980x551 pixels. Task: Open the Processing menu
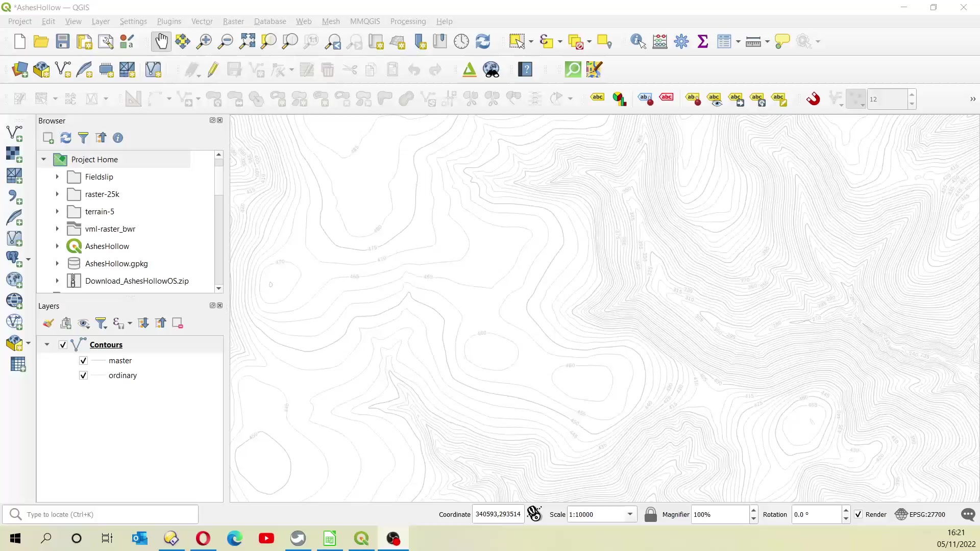(x=408, y=21)
